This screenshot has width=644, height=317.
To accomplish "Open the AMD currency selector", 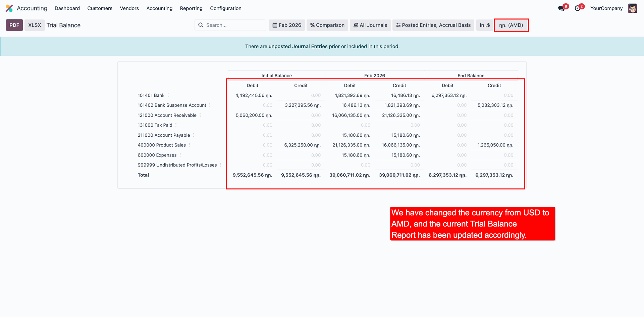I will [x=511, y=25].
